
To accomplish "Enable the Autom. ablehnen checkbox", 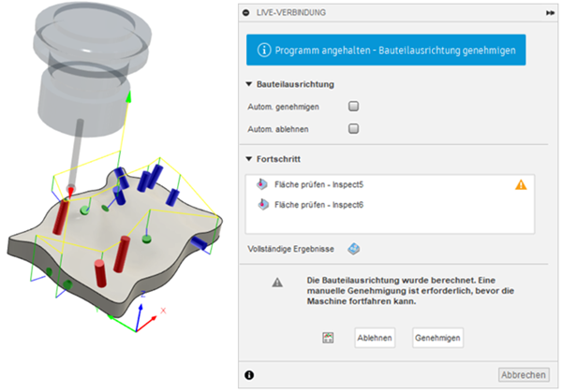I will tap(353, 128).
